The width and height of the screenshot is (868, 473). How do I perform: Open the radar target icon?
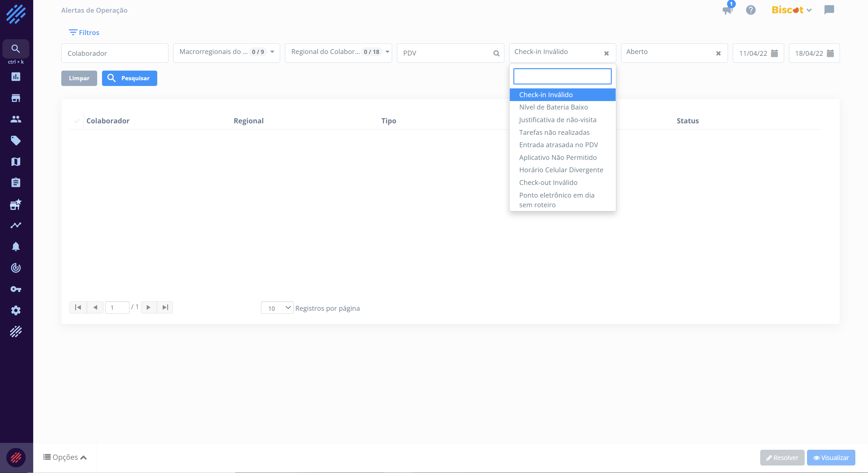pos(16,268)
